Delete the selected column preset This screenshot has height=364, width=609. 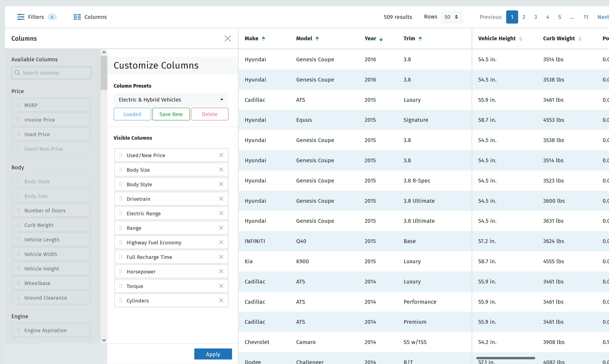click(x=210, y=114)
